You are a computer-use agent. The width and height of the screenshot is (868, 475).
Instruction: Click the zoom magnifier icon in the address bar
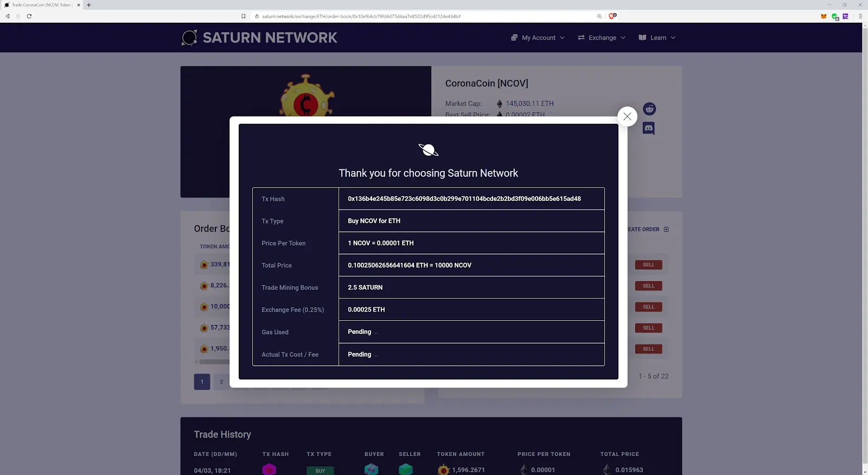pyautogui.click(x=599, y=16)
